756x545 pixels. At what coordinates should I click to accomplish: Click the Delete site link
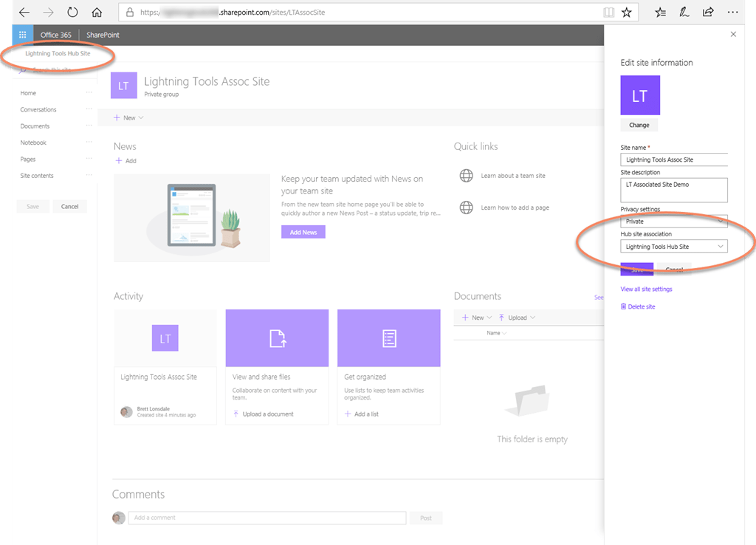[636, 306]
